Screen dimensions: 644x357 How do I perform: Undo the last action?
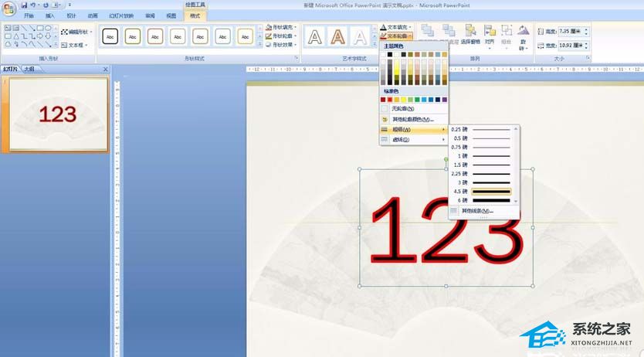(x=33, y=5)
